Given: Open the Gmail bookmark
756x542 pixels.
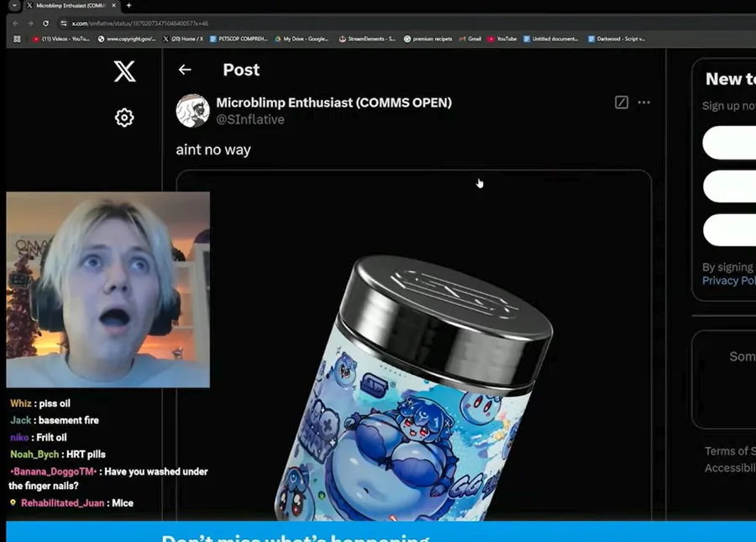Looking at the screenshot, I should (x=470, y=39).
